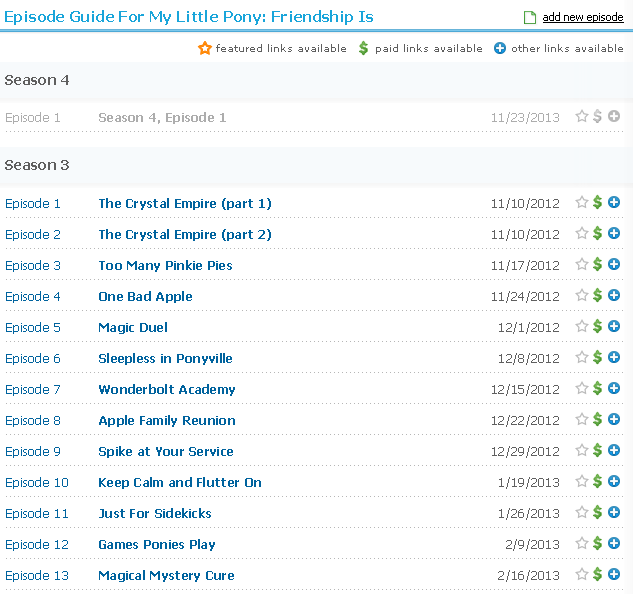Open Games Ponies Play episode link
Image resolution: width=633 pixels, height=594 pixels.
(x=157, y=544)
